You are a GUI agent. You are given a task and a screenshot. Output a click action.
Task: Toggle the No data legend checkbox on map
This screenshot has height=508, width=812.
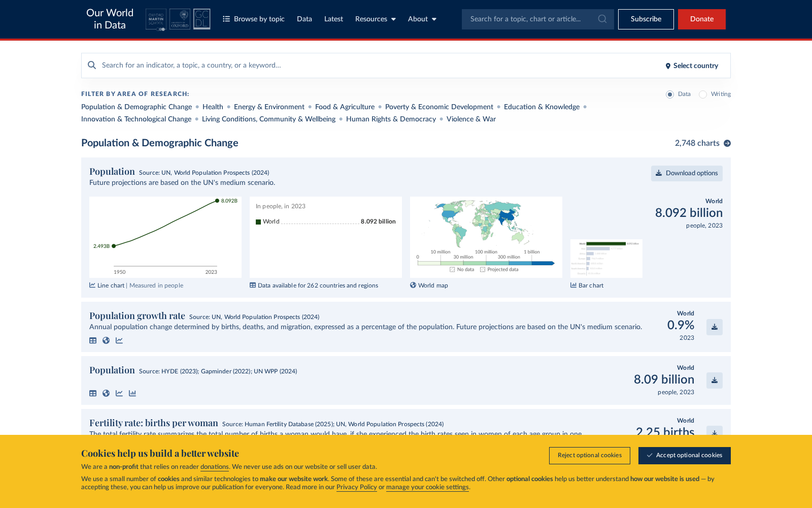coord(452,270)
